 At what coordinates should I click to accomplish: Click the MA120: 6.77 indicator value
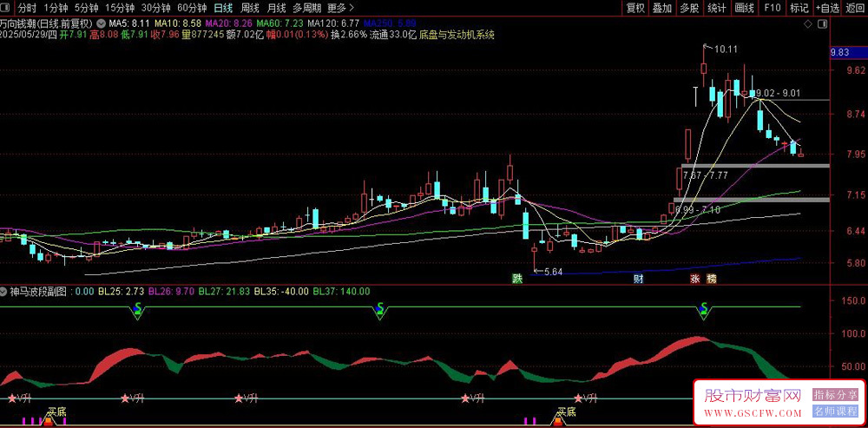pyautogui.click(x=334, y=23)
